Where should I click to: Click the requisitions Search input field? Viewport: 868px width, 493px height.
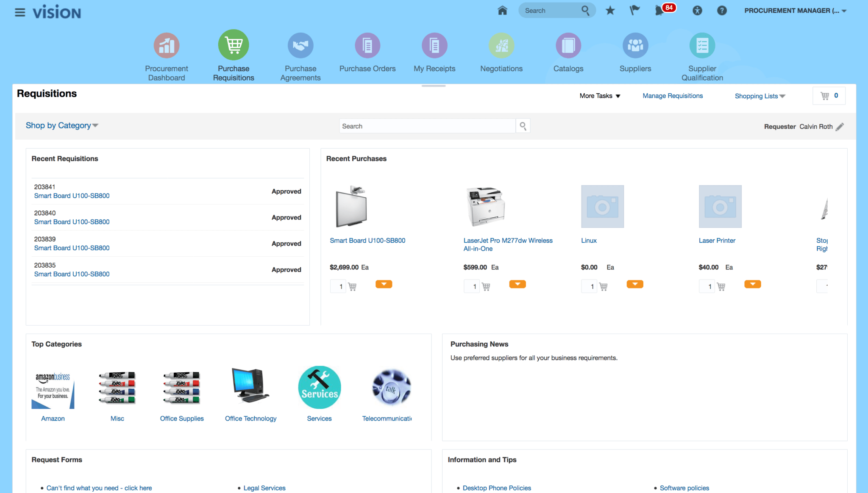427,126
